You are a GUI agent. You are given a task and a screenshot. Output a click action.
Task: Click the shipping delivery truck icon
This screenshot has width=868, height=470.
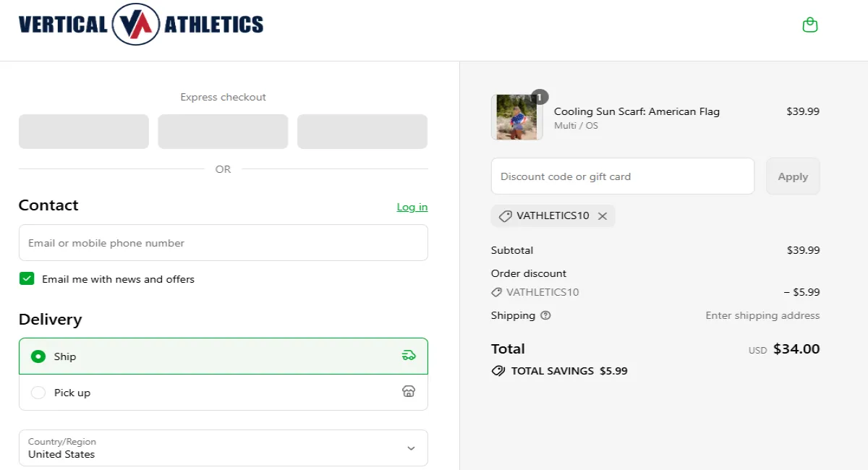(409, 355)
